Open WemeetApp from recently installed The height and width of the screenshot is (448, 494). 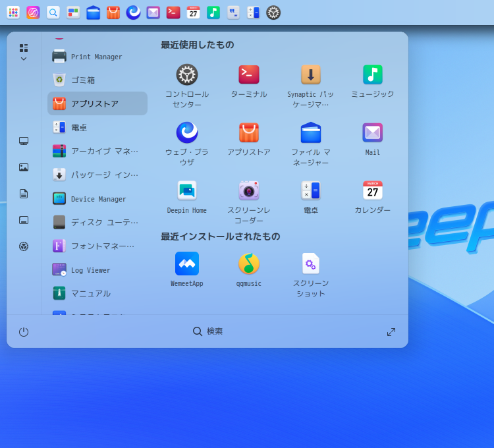click(187, 264)
